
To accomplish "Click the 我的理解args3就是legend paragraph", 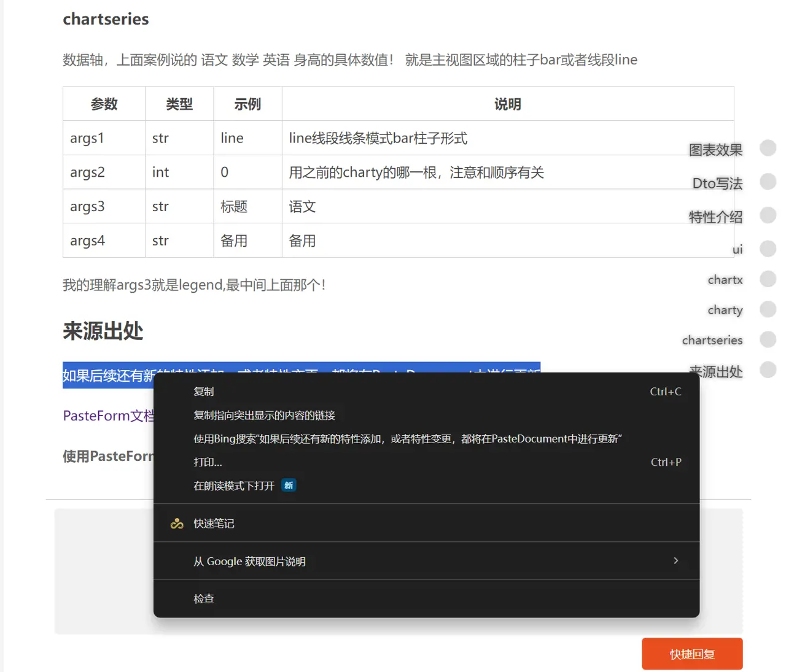I will 194,285.
